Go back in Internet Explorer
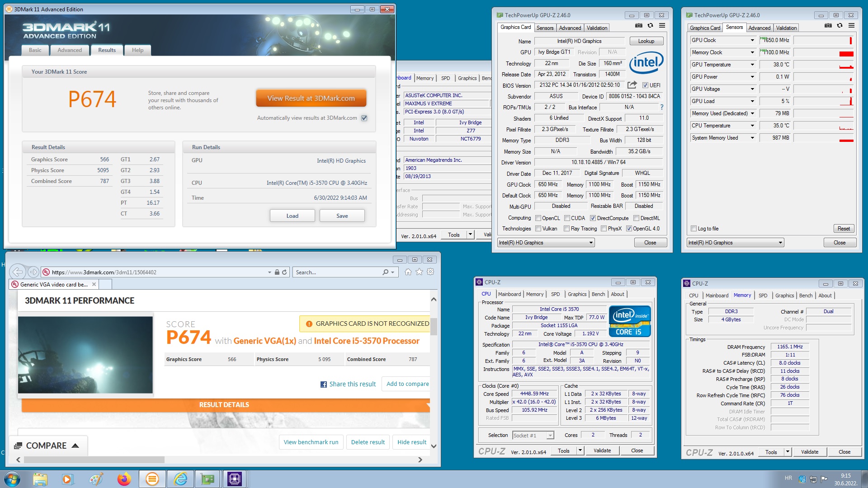This screenshot has width=868, height=488. pyautogui.click(x=17, y=272)
